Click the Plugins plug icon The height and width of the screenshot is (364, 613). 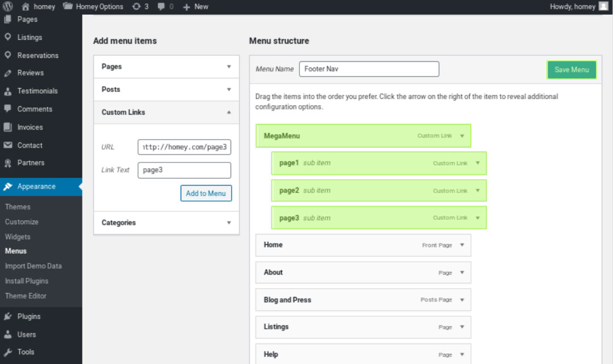[x=8, y=316]
